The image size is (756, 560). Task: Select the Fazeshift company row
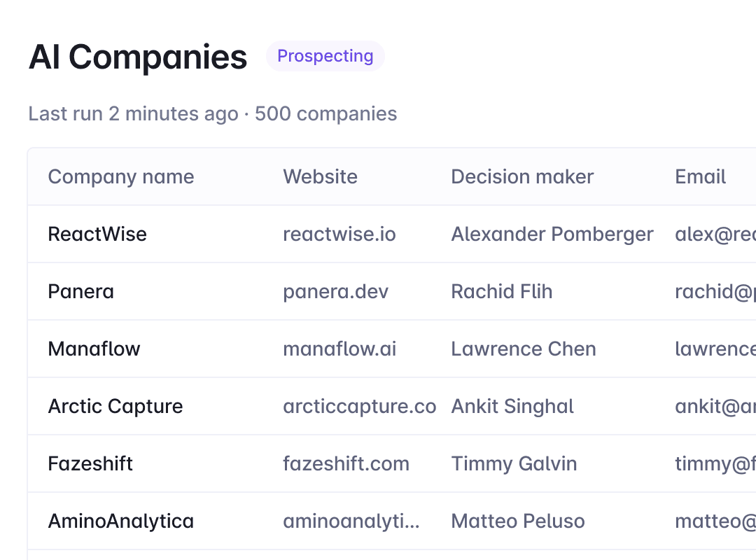90,463
